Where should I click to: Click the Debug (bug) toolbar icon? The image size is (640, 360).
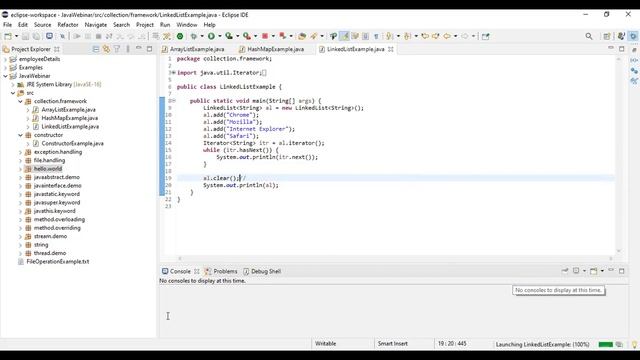(194, 36)
